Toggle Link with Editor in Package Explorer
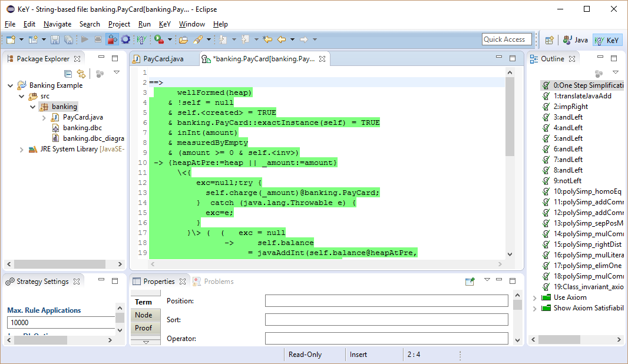The image size is (628, 364). click(81, 73)
